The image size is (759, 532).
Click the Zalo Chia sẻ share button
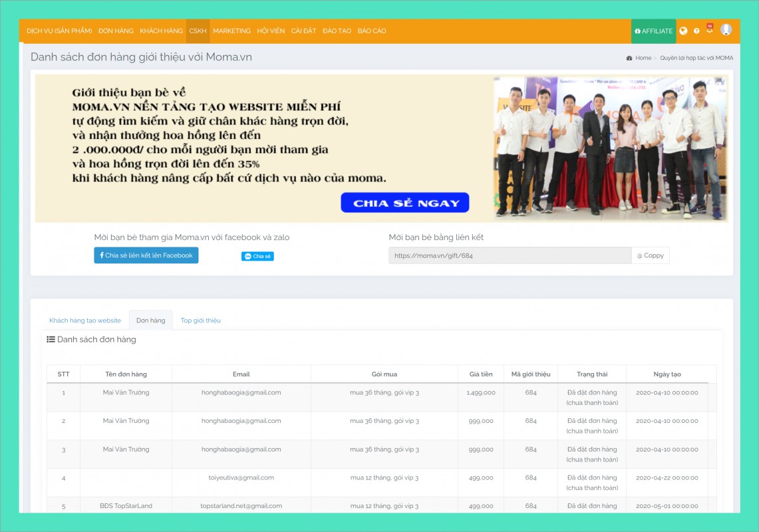[257, 256]
